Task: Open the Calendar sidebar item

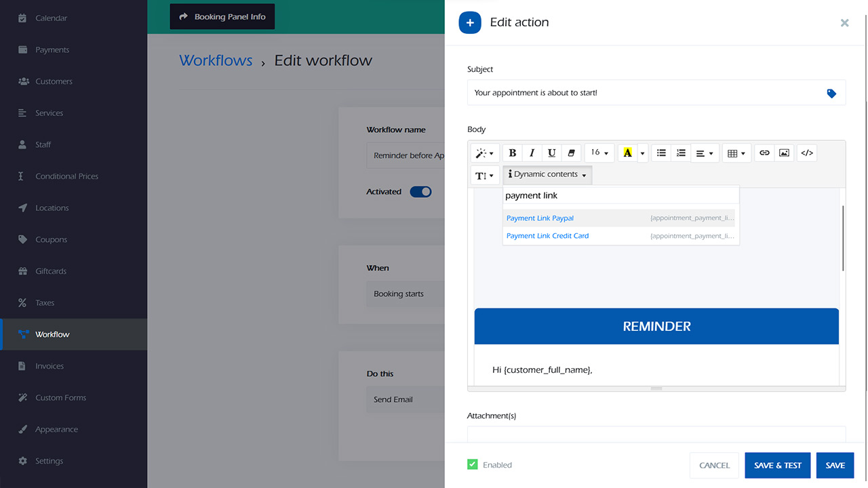Action: tap(73, 18)
